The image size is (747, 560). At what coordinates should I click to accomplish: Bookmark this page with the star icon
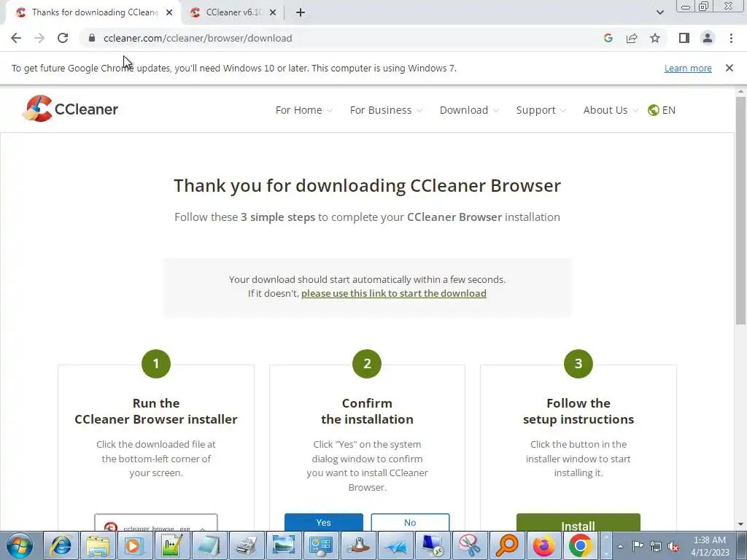point(655,38)
